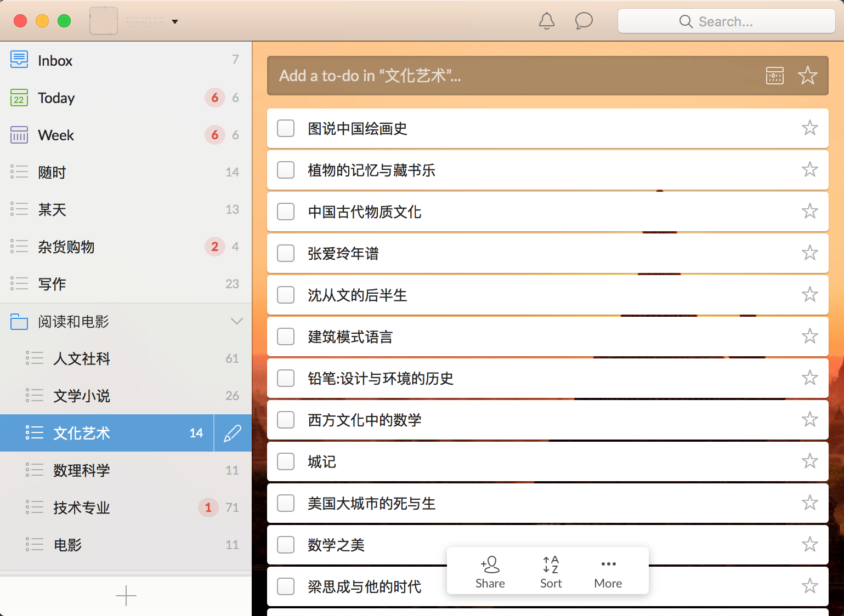The image size is (844, 616).
Task: Click the Today calendar icon
Action: pos(19,98)
